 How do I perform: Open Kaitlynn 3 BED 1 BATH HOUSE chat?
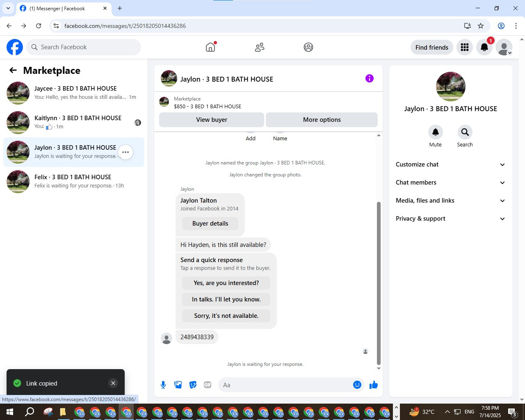pyautogui.click(x=74, y=123)
